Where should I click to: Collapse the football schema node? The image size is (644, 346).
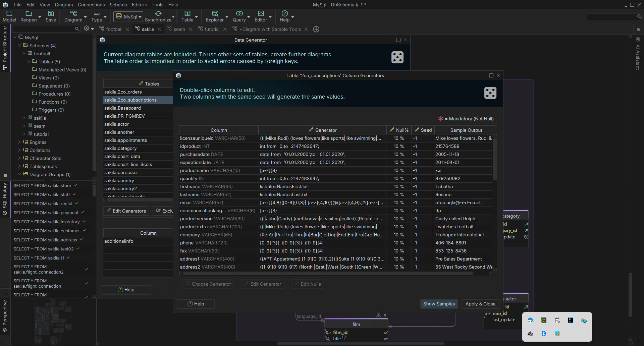[24, 54]
